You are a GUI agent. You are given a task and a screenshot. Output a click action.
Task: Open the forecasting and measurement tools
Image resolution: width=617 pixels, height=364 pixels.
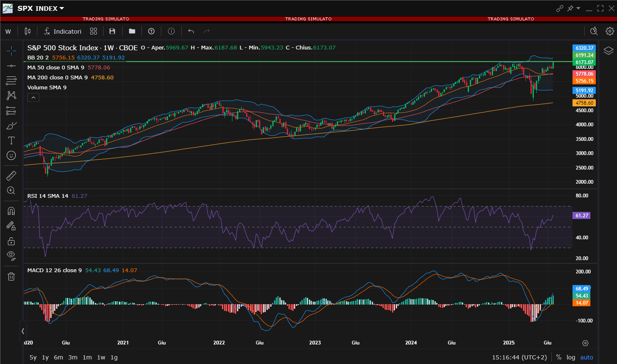(x=11, y=111)
